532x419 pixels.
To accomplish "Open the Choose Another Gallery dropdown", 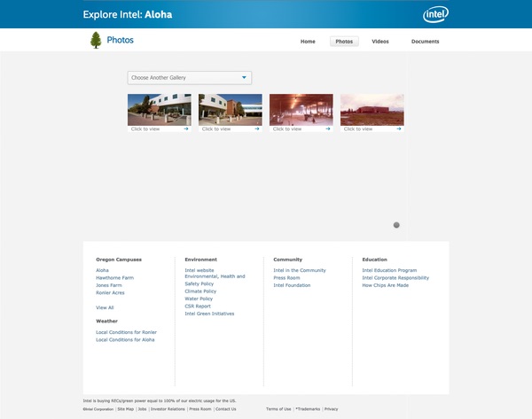I will 190,78.
